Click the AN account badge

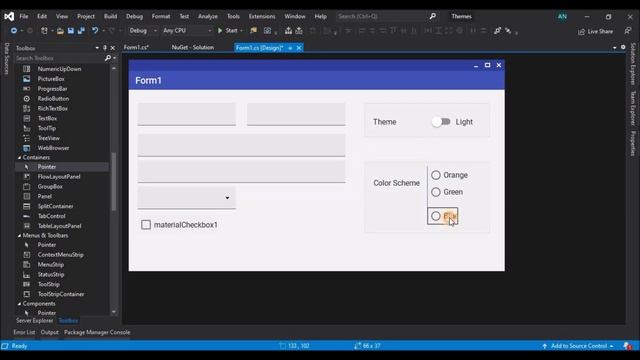click(562, 16)
